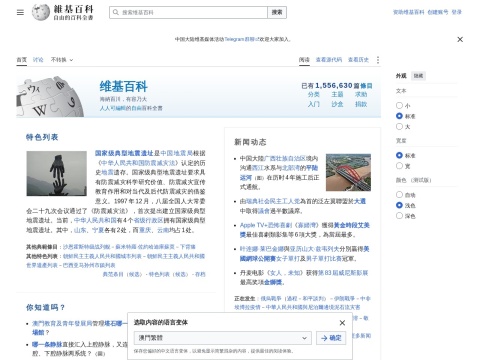The image size is (480, 360).
Task: Click the 搜索 search button
Action: click(277, 12)
